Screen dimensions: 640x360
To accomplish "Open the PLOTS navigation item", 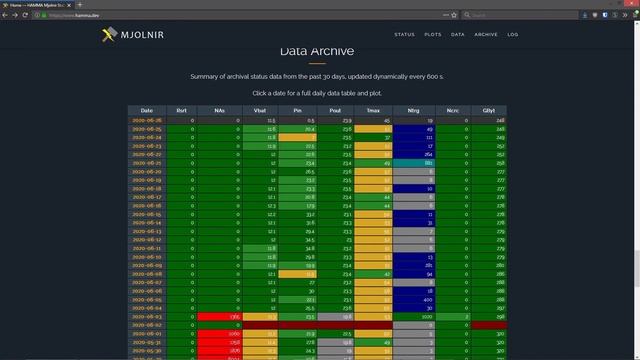I will (x=433, y=35).
